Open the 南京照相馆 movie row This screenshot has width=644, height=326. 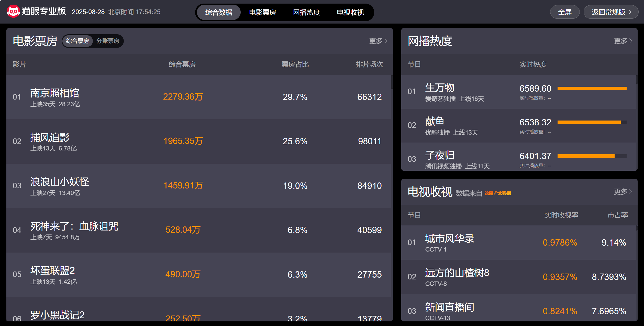[55, 93]
